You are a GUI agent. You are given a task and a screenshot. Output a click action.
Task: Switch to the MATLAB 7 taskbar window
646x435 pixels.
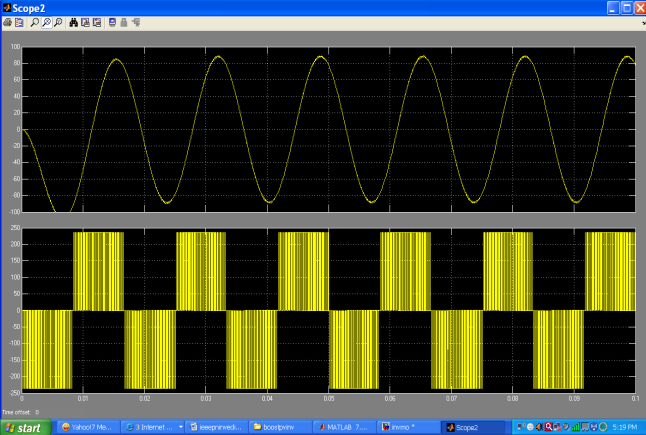(x=343, y=426)
